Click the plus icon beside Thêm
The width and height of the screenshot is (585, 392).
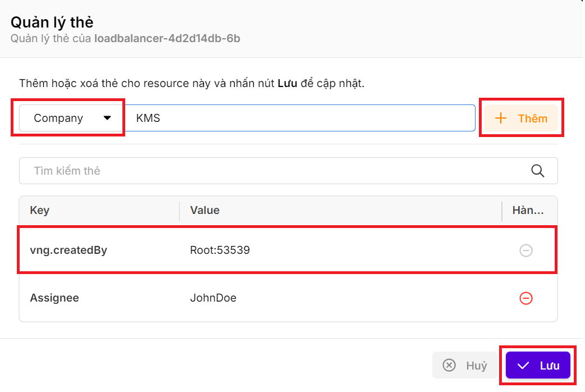500,118
